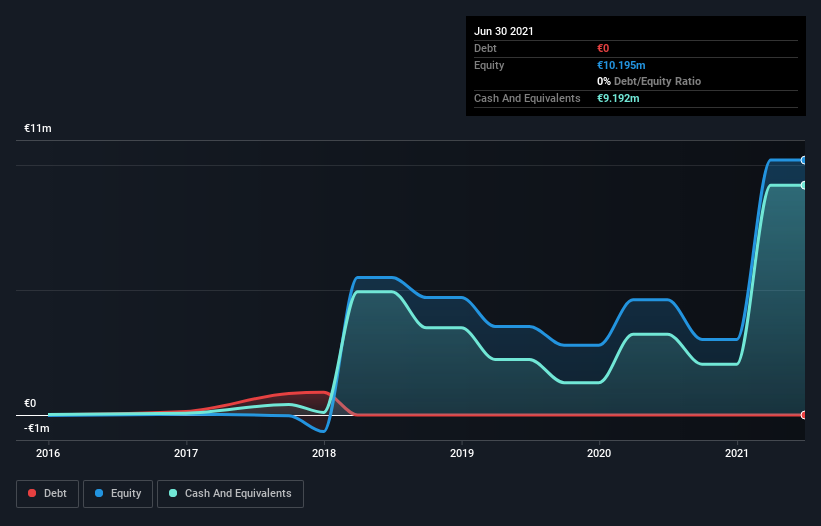Click the red Debt endpoint marker
Screen dimensions: 821x526
coord(804,415)
